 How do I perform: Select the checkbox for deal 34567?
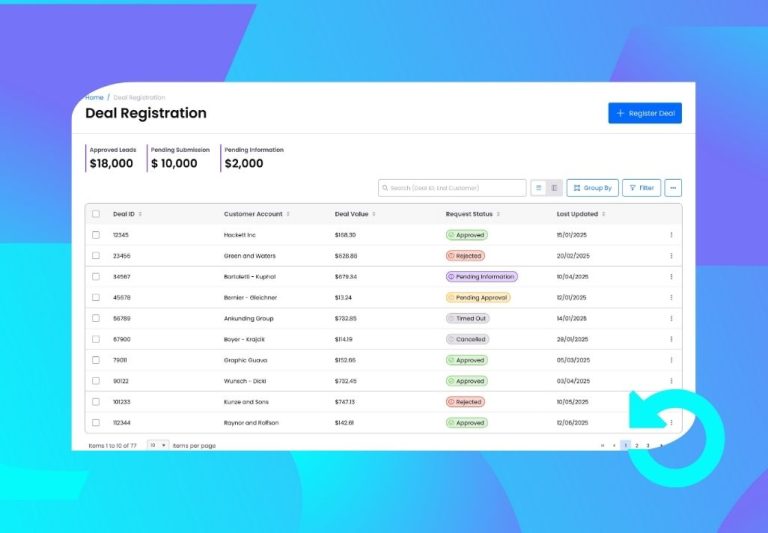pyautogui.click(x=96, y=277)
